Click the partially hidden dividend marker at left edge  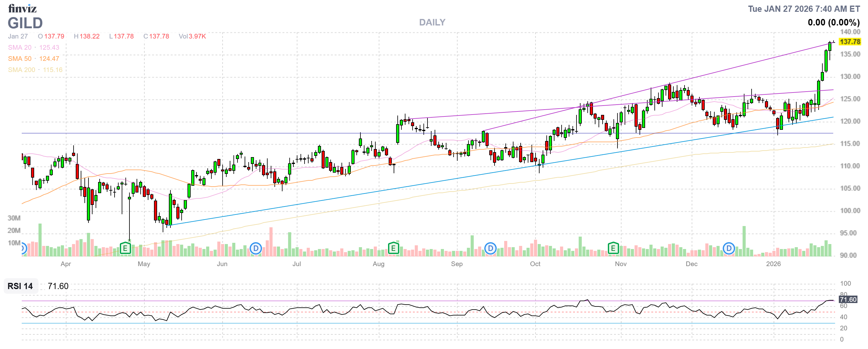[23, 249]
